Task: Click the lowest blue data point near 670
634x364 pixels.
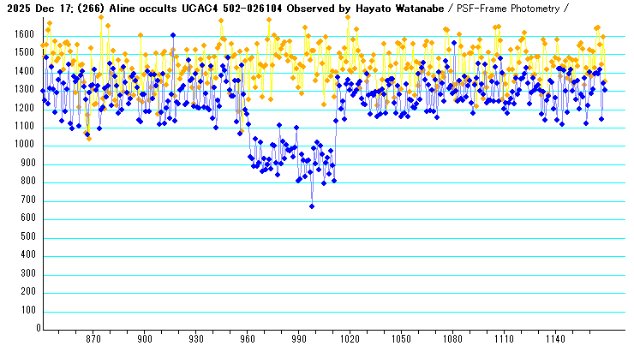Action: pyautogui.click(x=312, y=206)
